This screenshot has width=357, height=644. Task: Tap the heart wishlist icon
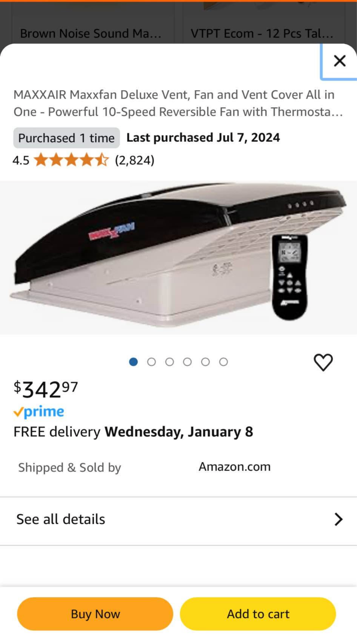[x=323, y=362]
